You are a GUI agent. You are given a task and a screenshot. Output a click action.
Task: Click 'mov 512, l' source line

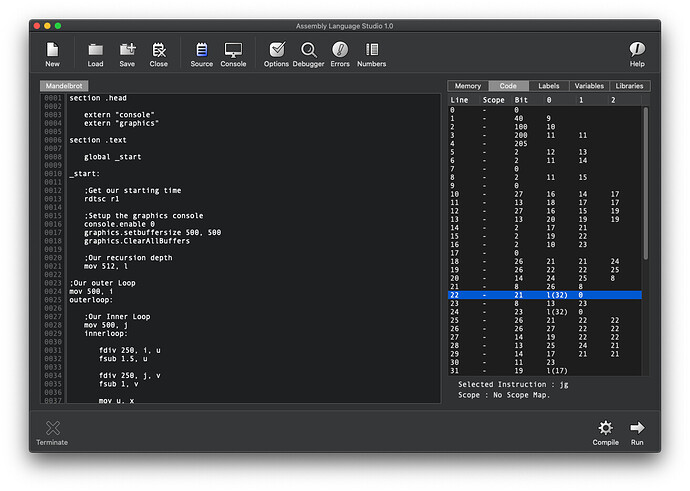106,266
